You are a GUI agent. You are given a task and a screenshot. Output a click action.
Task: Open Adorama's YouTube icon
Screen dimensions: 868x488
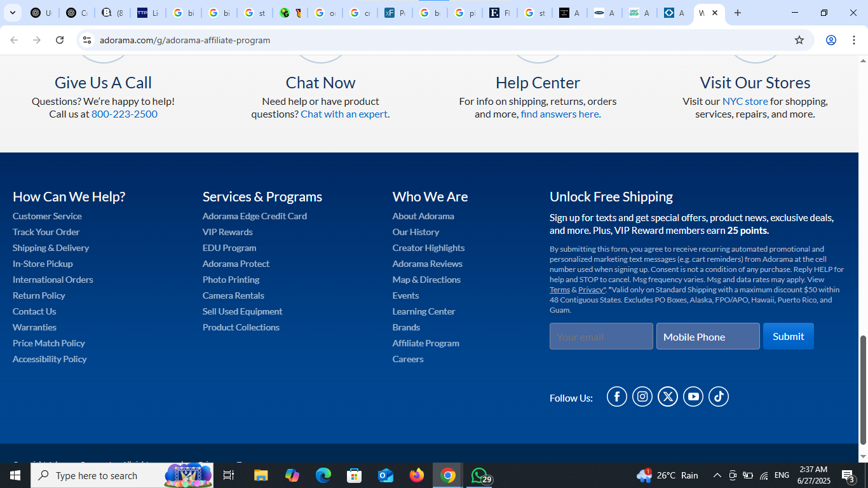[693, 396]
